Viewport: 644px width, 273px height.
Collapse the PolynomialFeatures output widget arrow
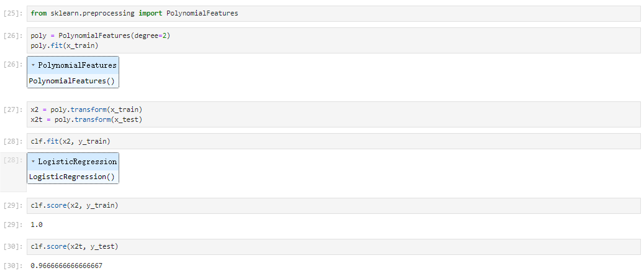pos(33,65)
